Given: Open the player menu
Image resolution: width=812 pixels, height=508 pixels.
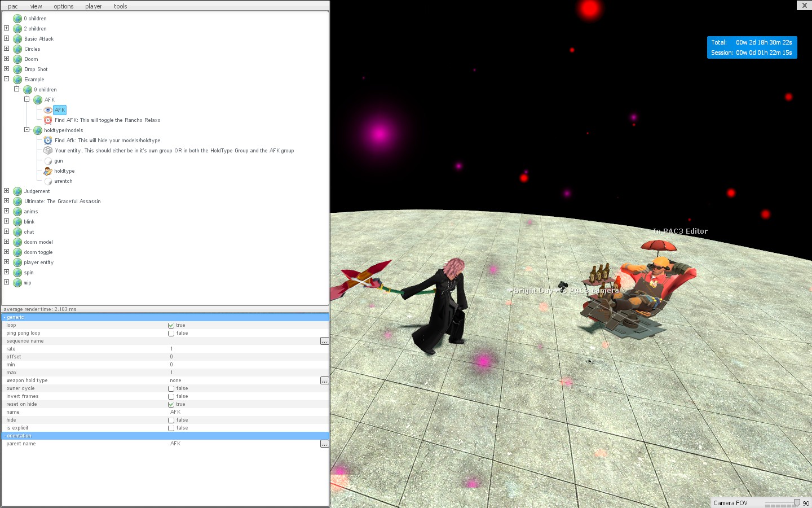Looking at the screenshot, I should click(x=94, y=6).
